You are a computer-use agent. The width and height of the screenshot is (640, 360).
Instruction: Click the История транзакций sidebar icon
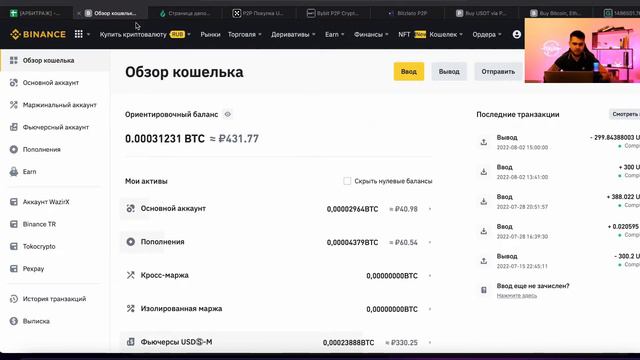coord(14,299)
